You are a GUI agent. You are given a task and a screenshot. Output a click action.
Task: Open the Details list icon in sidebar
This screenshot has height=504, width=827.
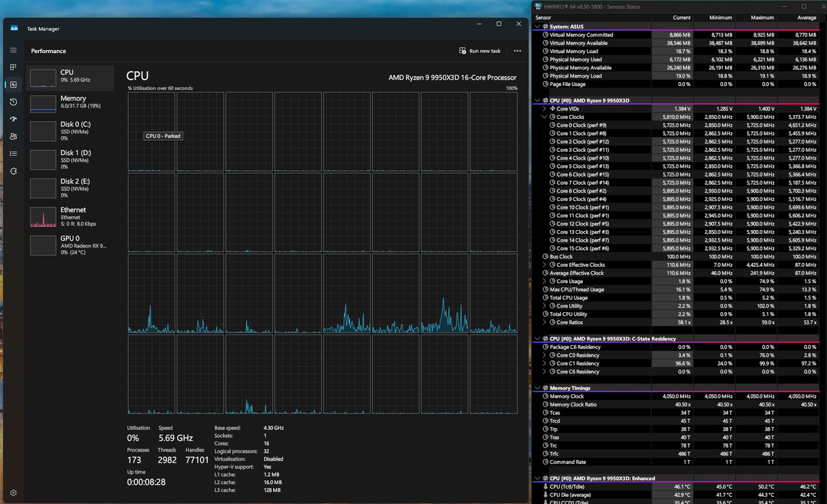point(14,154)
